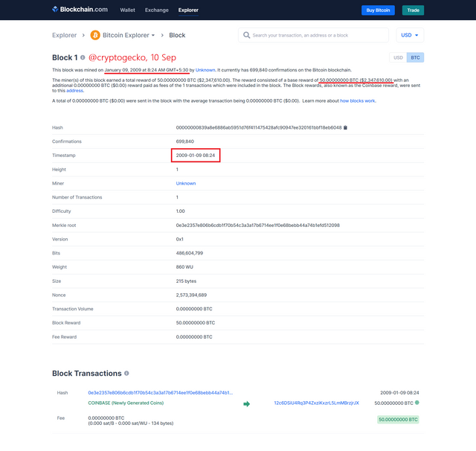
Task: Open recipient address 12c6DSiU4Rq3P4... link
Action: pyautogui.click(x=317, y=403)
